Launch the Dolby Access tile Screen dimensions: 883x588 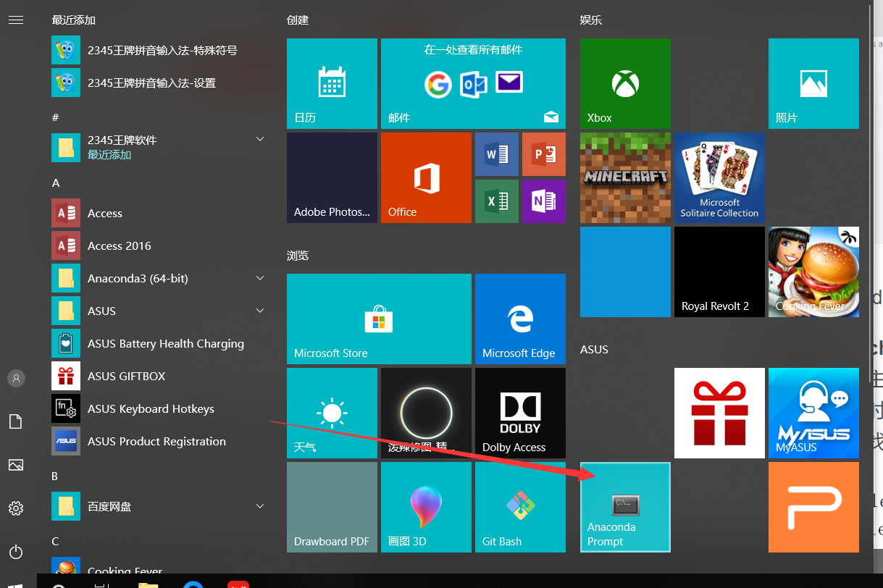pyautogui.click(x=520, y=413)
